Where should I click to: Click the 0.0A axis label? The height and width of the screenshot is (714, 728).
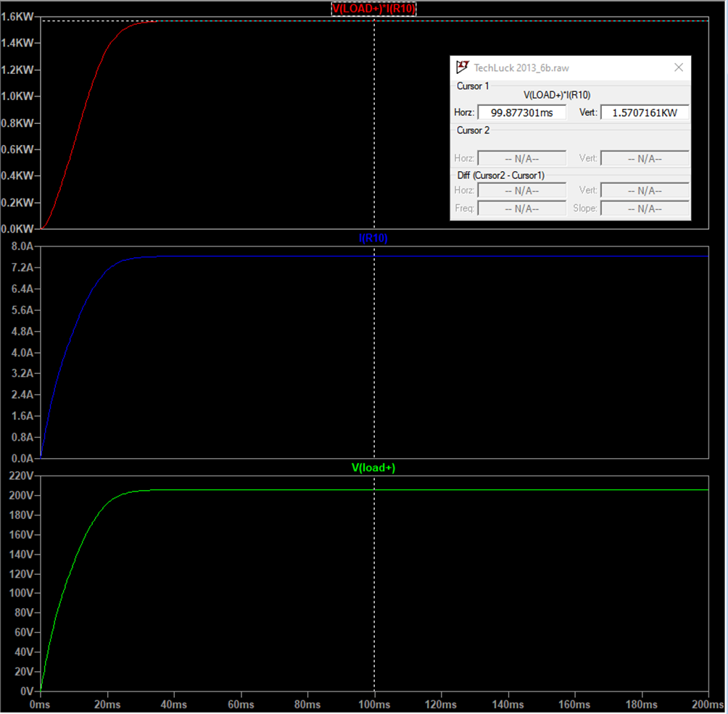(22, 459)
